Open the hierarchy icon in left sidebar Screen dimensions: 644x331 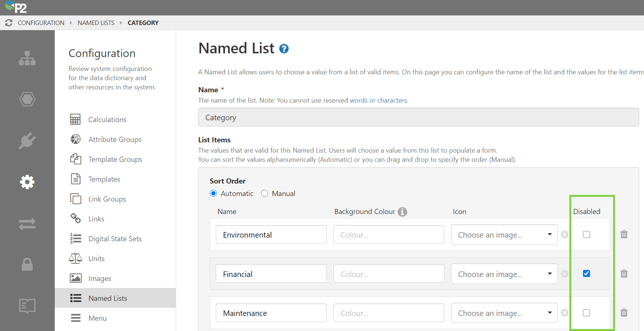coord(27,58)
